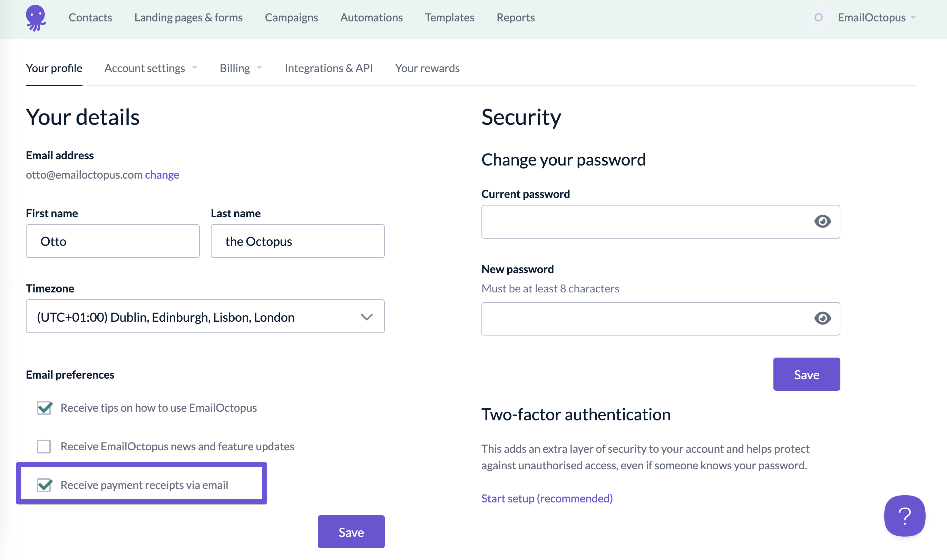Focus the New password field

(x=661, y=319)
